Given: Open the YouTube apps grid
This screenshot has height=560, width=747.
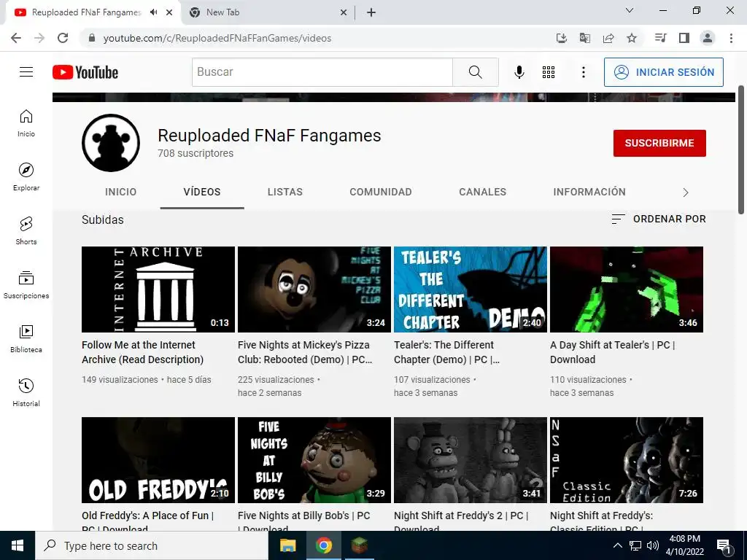Looking at the screenshot, I should [x=549, y=72].
